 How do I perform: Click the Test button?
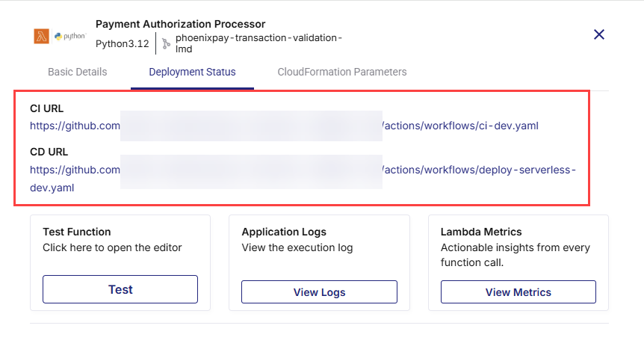[120, 289]
